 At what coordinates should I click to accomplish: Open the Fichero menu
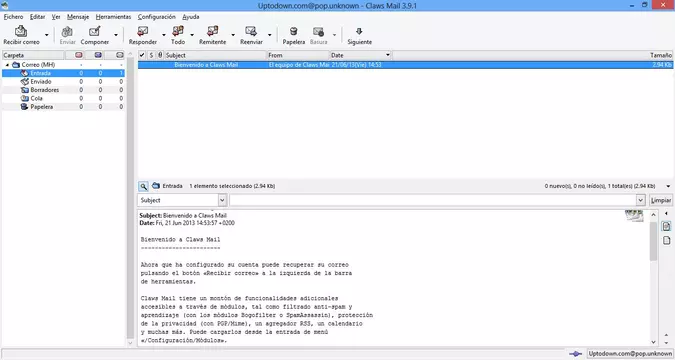click(x=13, y=17)
